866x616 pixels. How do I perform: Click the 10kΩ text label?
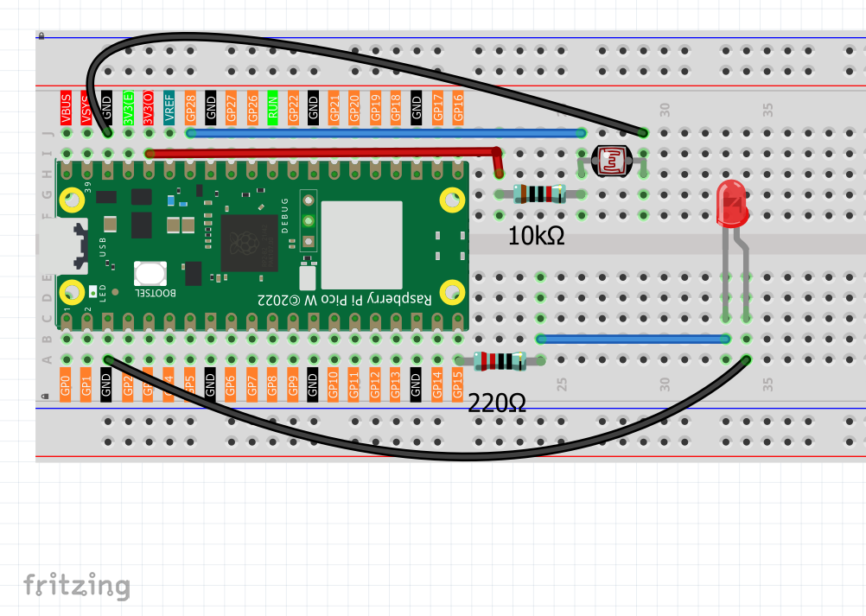(536, 236)
